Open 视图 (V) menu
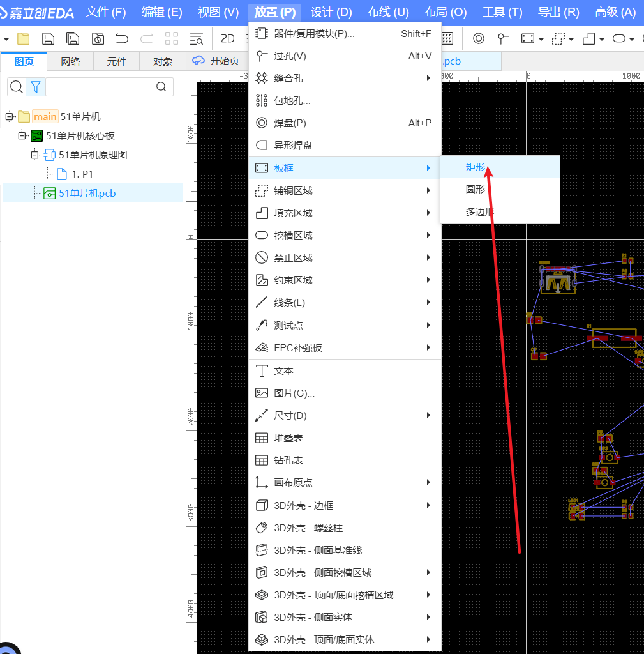This screenshot has width=644, height=654. click(218, 12)
